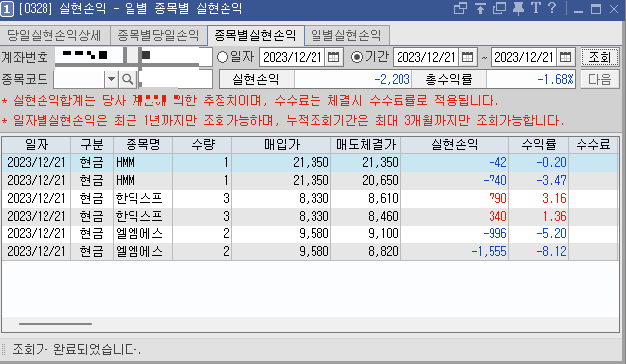Screen dimensions: 626x364
Task: Open calendar for period end date
Action: tap(565, 58)
